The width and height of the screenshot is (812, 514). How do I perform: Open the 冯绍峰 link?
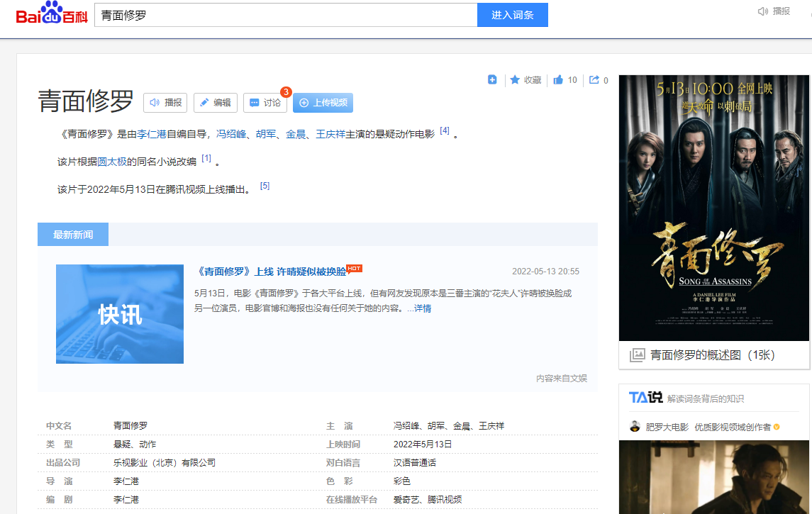231,134
